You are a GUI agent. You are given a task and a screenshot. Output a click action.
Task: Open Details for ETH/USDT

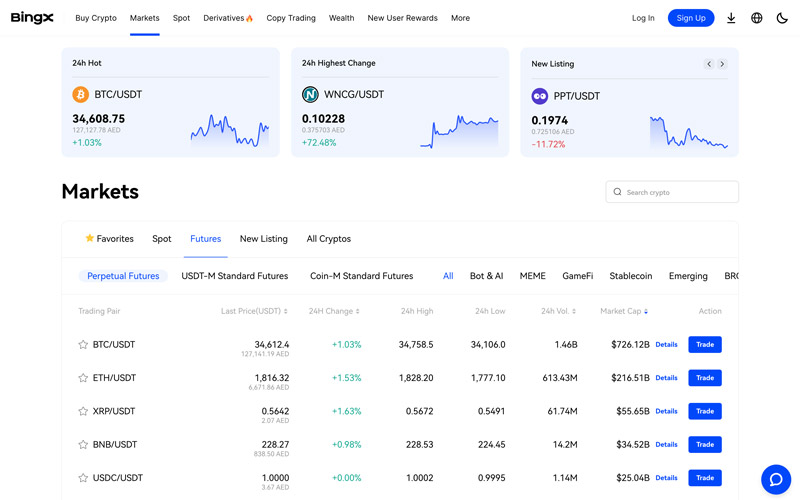pyautogui.click(x=666, y=378)
